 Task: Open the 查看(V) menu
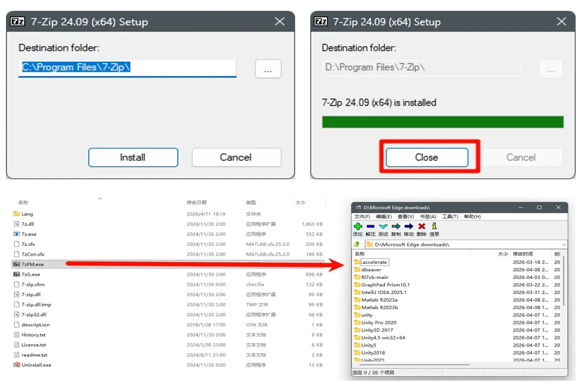pos(406,217)
